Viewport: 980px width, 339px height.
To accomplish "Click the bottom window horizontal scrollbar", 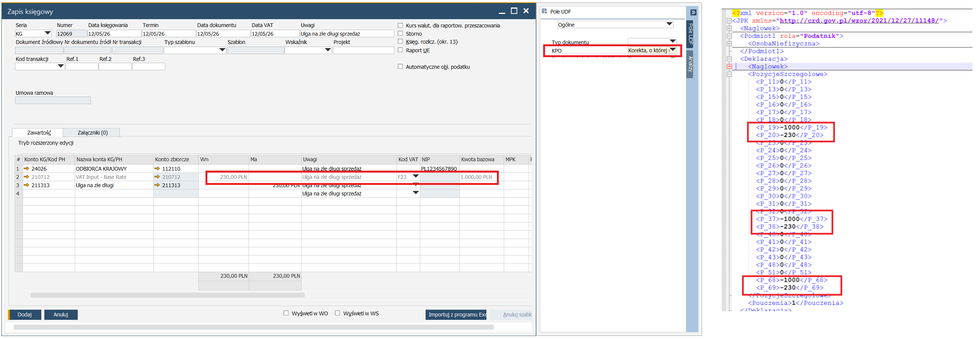I will click(254, 327).
